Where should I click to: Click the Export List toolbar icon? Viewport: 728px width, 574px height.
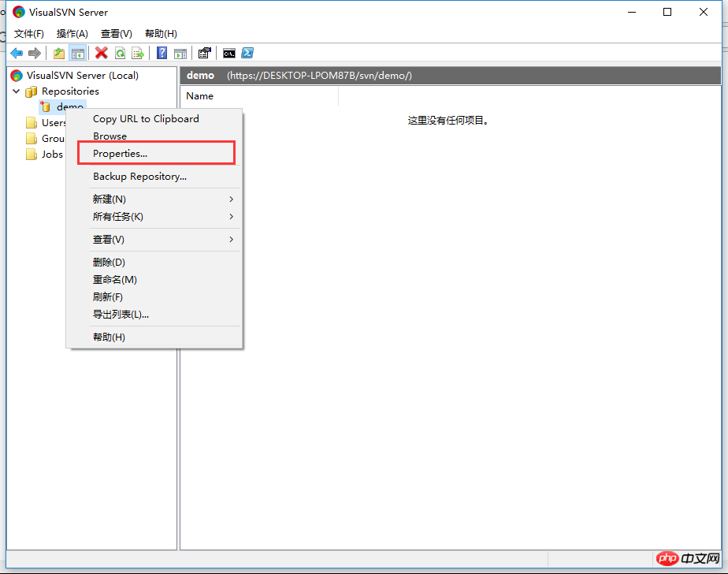pos(138,54)
